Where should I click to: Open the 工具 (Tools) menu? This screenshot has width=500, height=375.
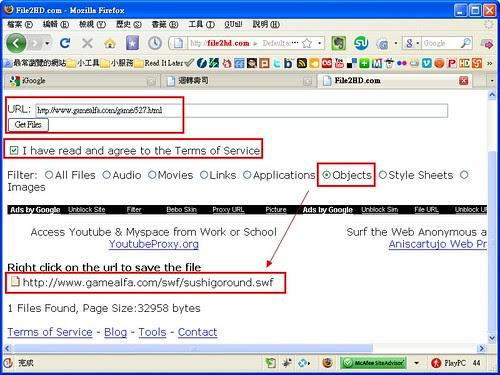(201, 24)
